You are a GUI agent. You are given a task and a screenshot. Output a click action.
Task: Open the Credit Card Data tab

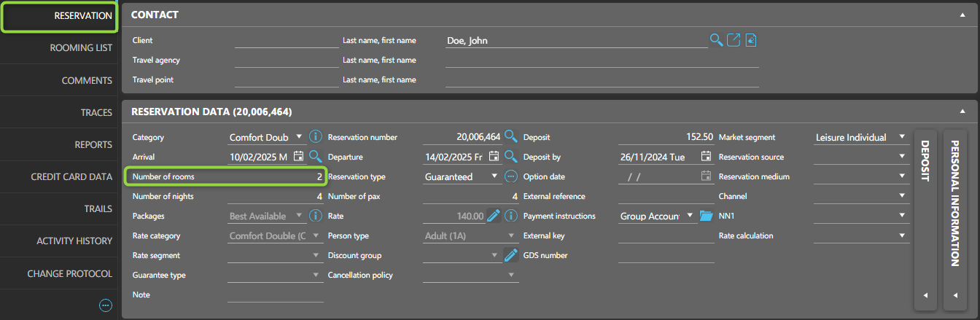(71, 176)
